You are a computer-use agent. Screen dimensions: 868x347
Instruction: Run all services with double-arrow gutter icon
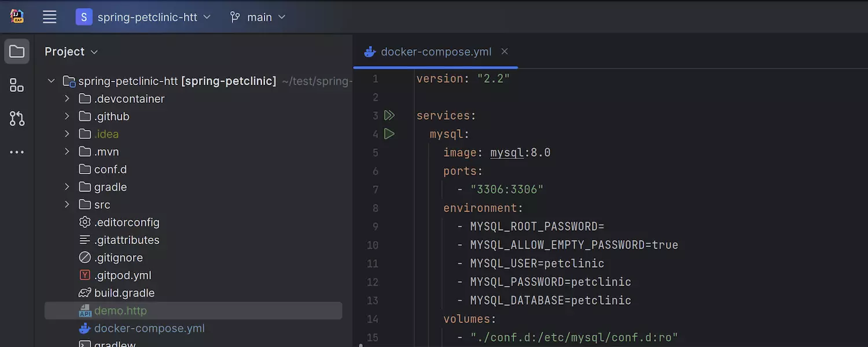[x=389, y=116]
